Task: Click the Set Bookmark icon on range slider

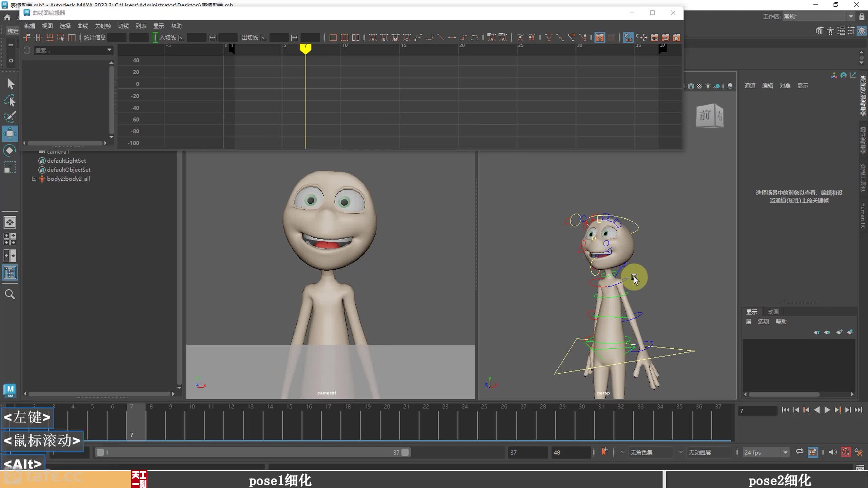Action: [x=604, y=452]
